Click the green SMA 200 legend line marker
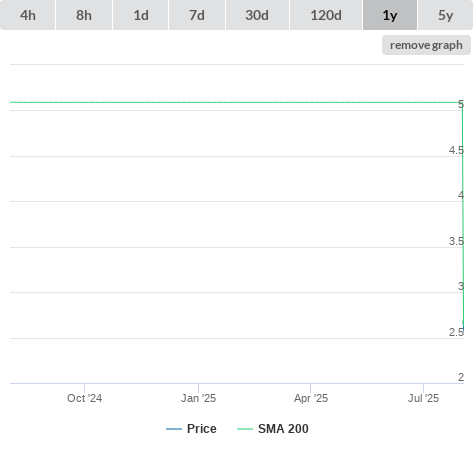This screenshot has width=474, height=455. coord(245,429)
